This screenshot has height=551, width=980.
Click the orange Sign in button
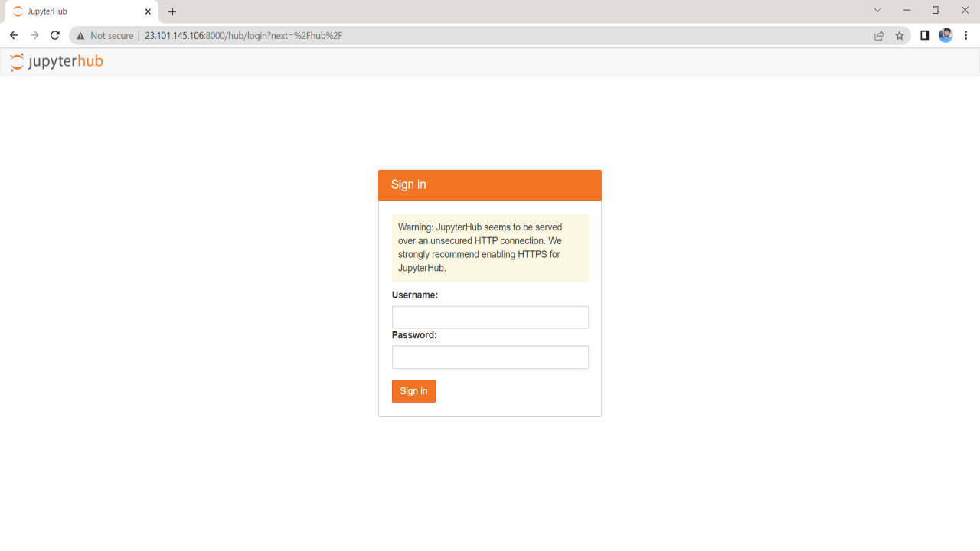point(413,391)
